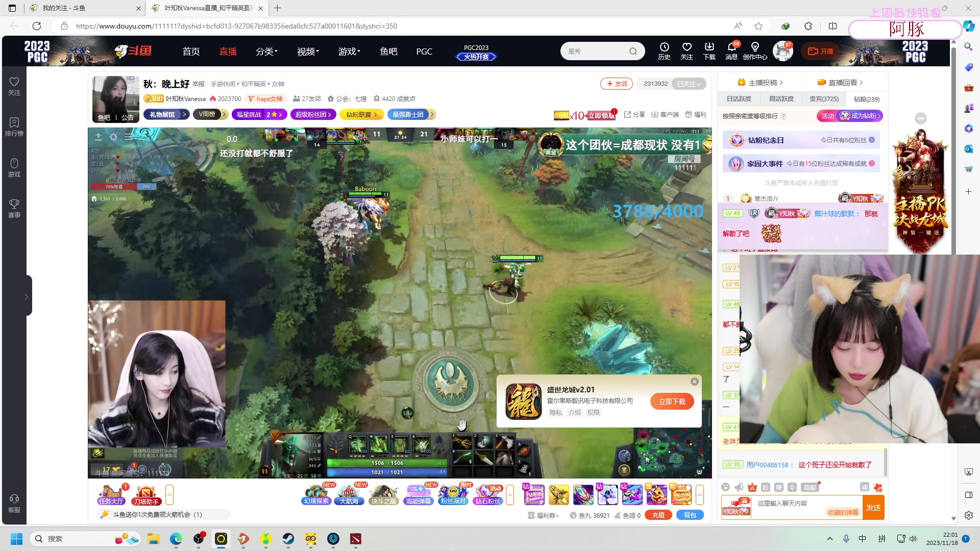Open 任务大厅 task hall icon
The width and height of the screenshot is (980, 551).
coord(111,495)
